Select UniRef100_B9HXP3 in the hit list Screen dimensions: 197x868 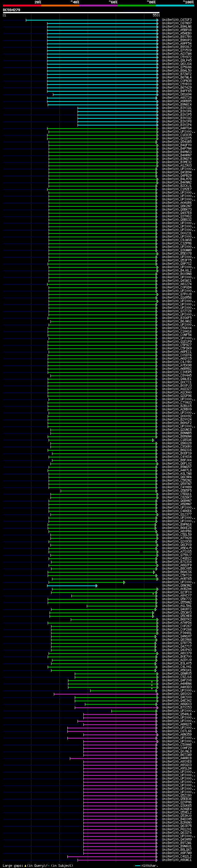click(x=176, y=40)
